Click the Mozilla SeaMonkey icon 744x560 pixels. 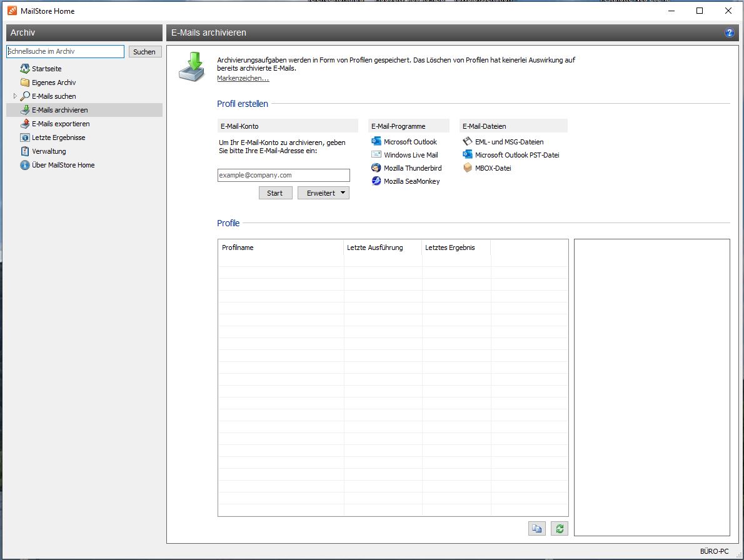[x=376, y=181]
